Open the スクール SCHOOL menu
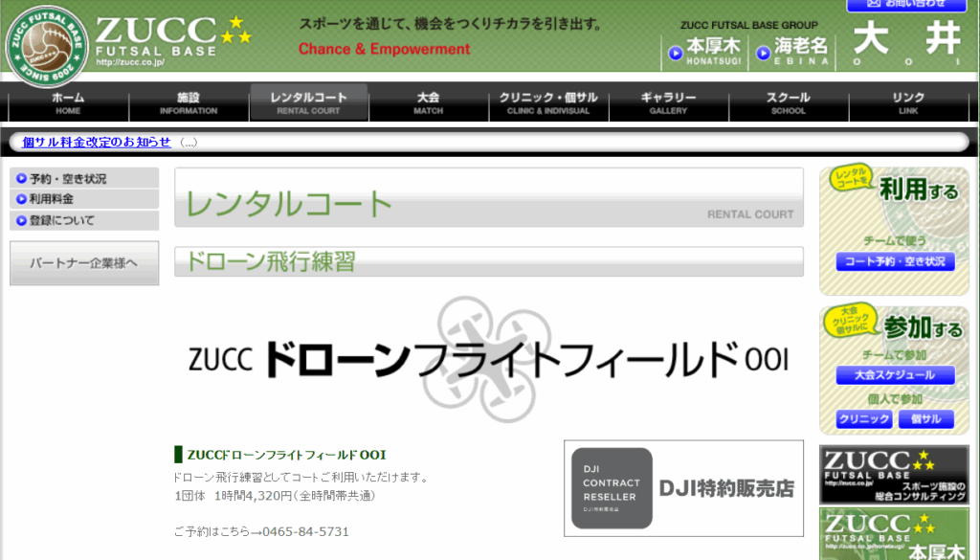The image size is (980, 560). (x=789, y=101)
